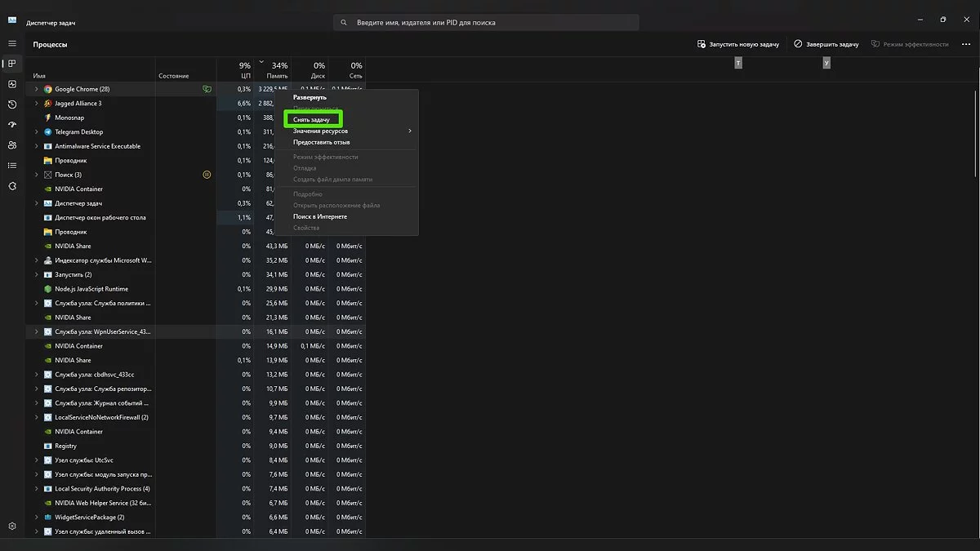Select Развернуть in the context menu
The image size is (980, 551).
point(310,97)
